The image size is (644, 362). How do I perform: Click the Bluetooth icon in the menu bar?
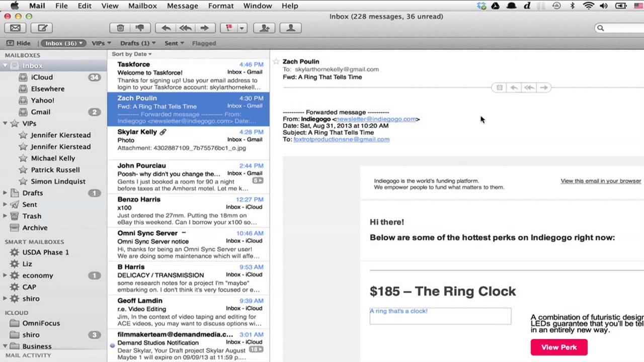point(572,6)
